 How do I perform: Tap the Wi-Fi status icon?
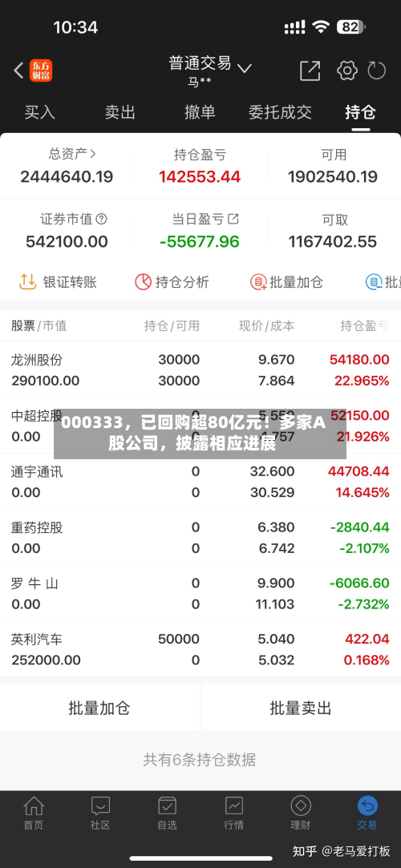321,26
